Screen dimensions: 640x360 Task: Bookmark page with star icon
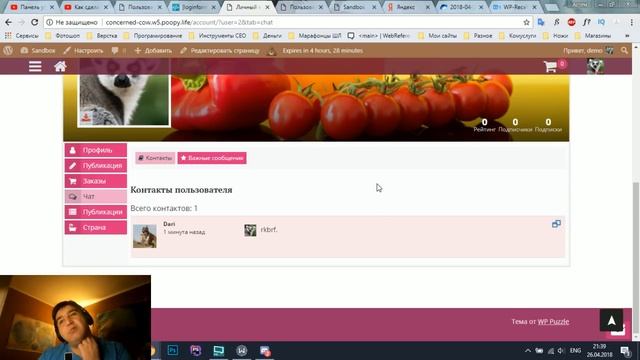527,22
